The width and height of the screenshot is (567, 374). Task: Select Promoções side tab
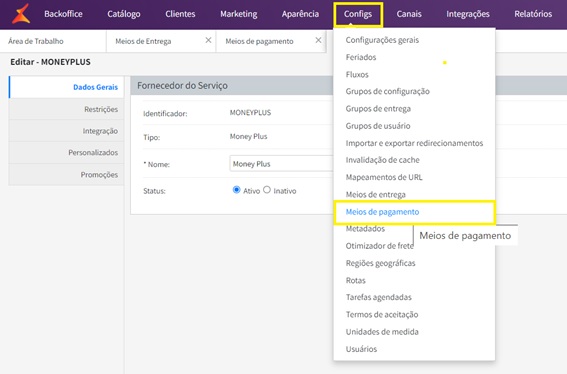click(x=67, y=175)
